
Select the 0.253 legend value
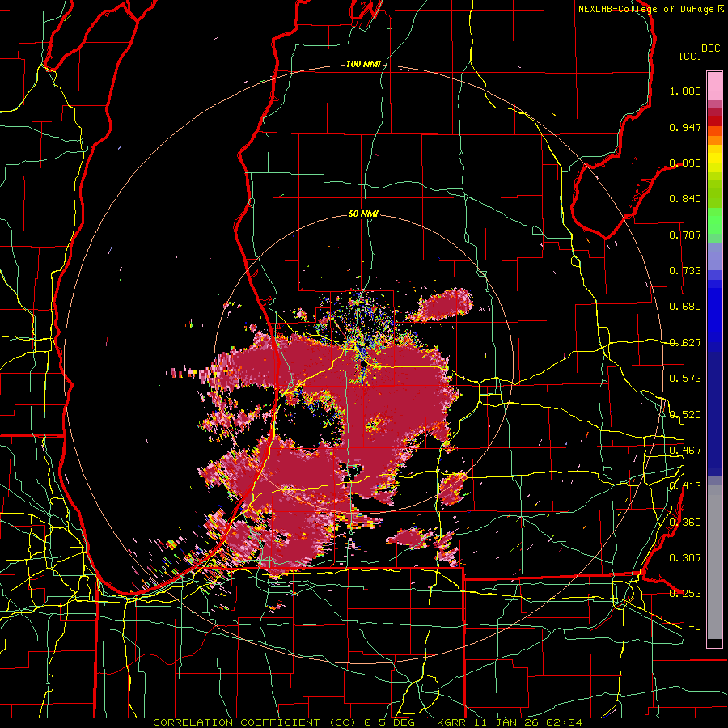(685, 594)
